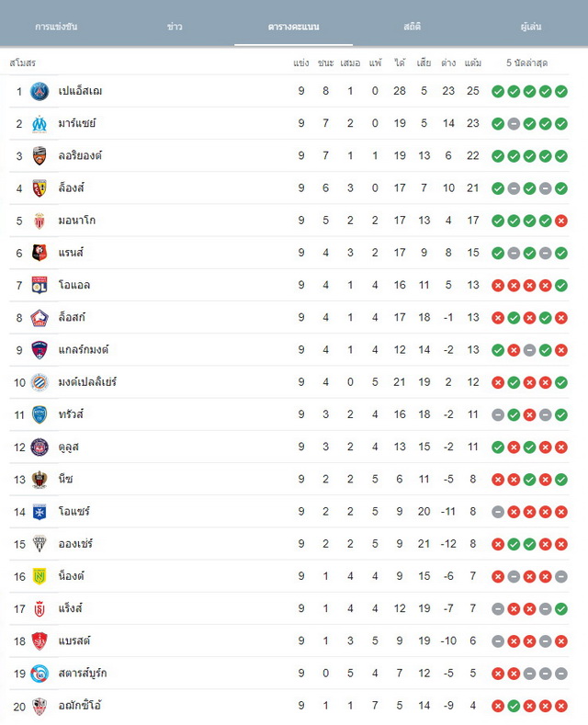
Task: Click the Strasbourg club logo
Action: (40, 674)
